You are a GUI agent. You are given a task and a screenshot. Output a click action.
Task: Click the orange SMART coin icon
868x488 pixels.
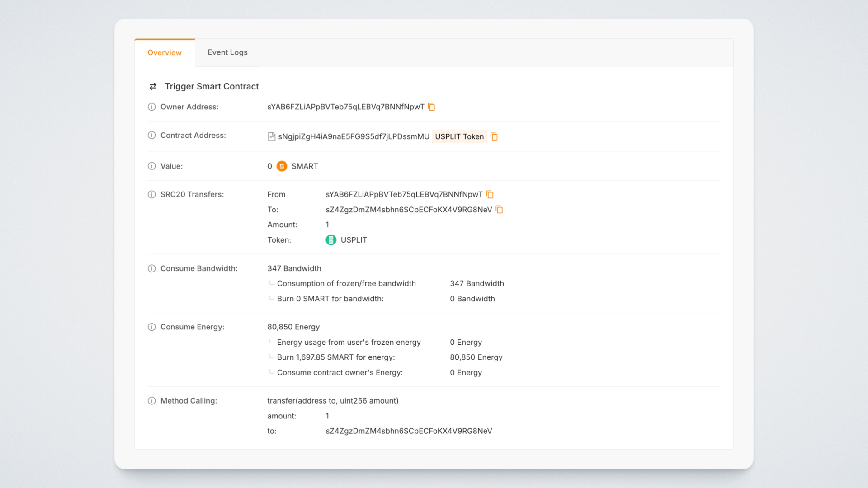point(282,166)
